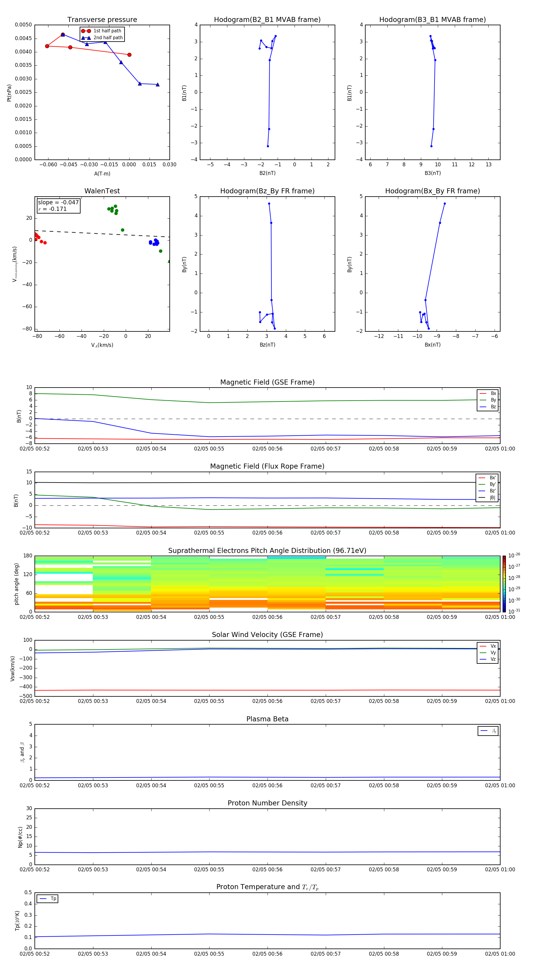
Task: Click the blue cluster in WalenTest plot
Action: 154,242
